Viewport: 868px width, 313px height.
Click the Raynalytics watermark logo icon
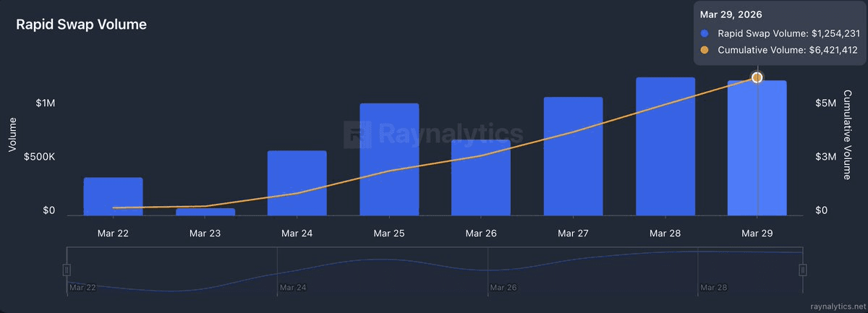(359, 134)
